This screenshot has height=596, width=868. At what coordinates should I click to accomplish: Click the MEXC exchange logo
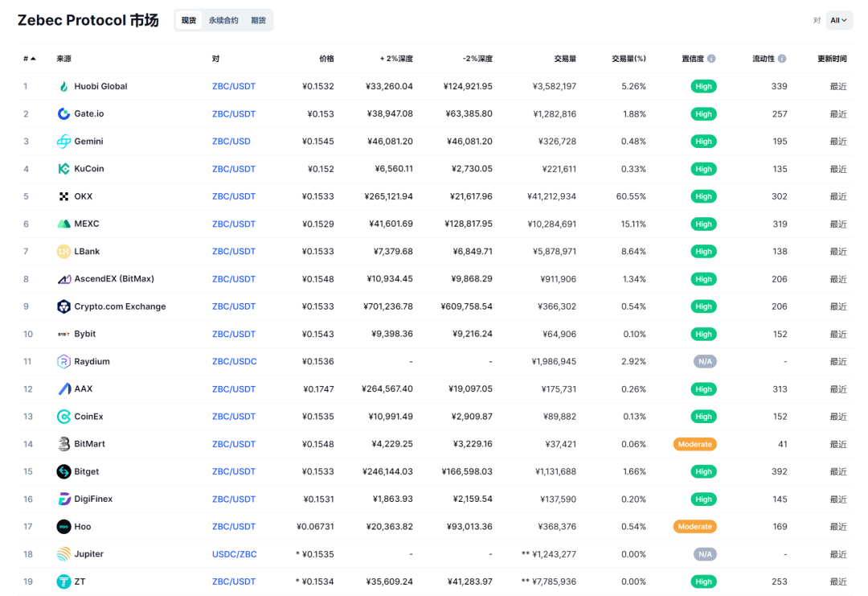(63, 224)
